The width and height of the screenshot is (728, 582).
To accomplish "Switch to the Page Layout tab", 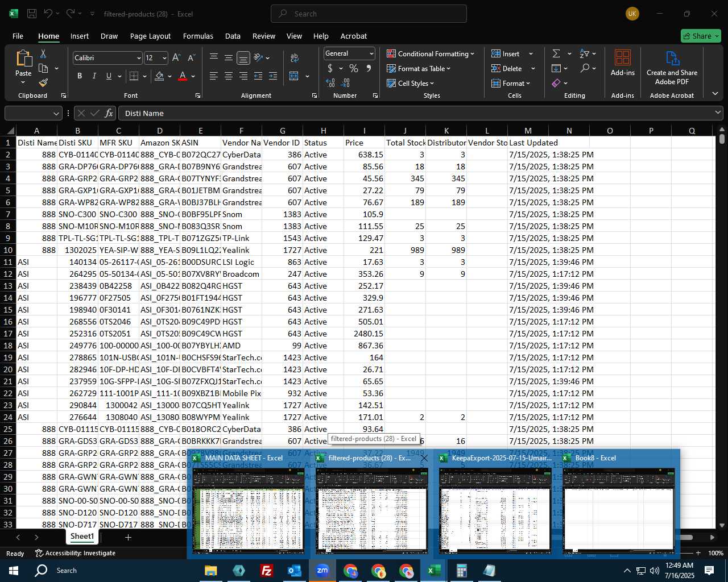I will (x=150, y=36).
